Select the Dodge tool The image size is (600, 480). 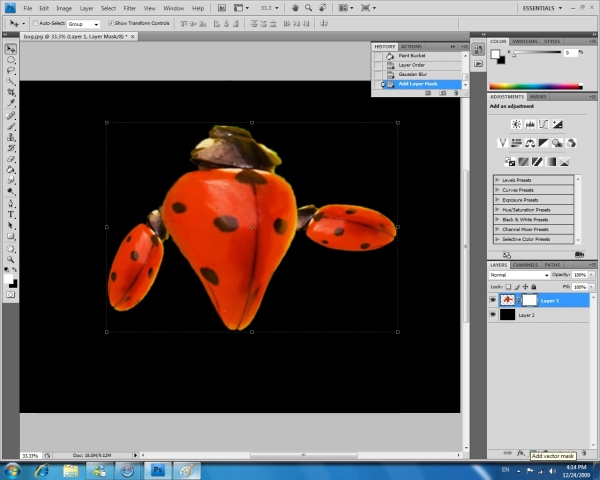click(x=11, y=191)
